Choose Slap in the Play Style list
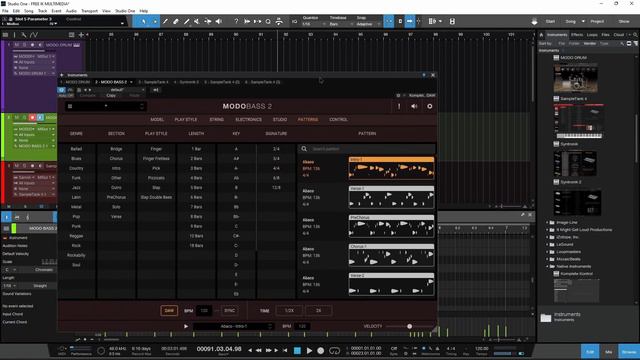Viewport: 640px width, 360px height. pos(156,188)
